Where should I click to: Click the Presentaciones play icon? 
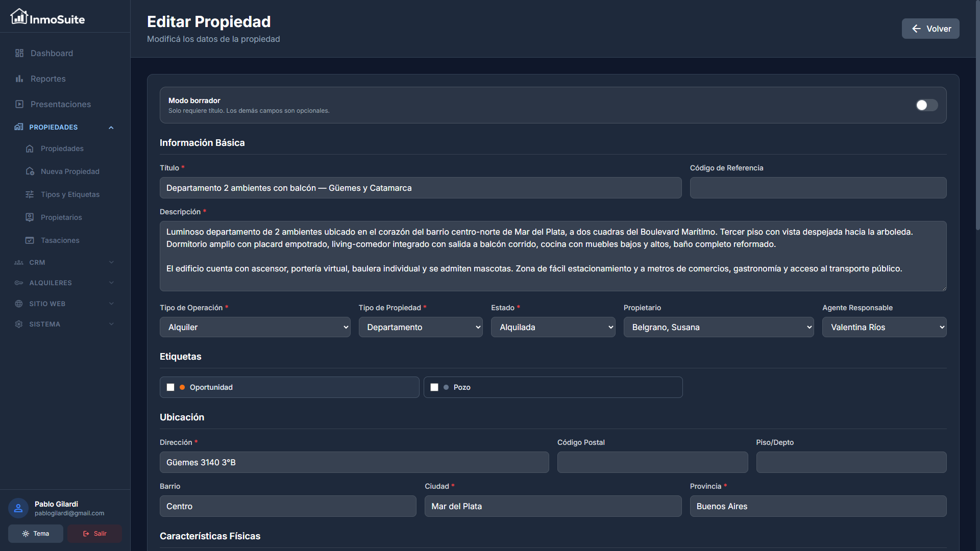point(19,104)
